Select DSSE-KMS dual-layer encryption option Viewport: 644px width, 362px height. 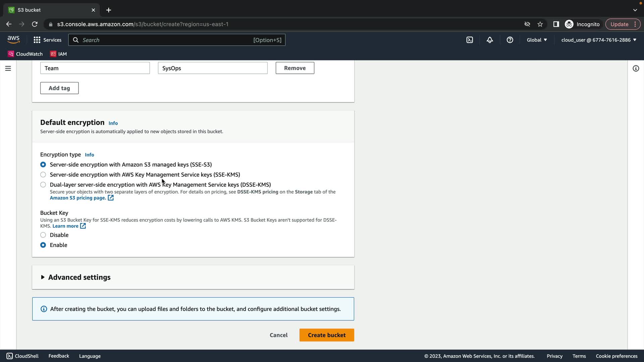(43, 185)
